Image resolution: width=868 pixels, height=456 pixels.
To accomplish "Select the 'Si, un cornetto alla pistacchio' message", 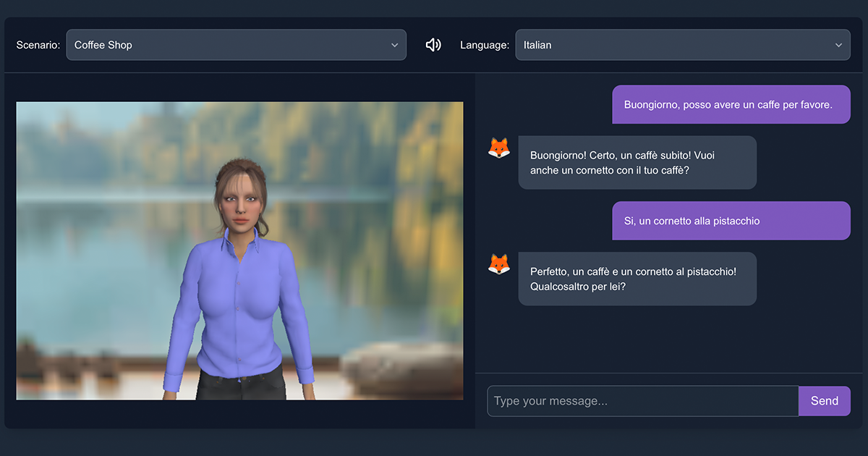I will pyautogui.click(x=731, y=221).
